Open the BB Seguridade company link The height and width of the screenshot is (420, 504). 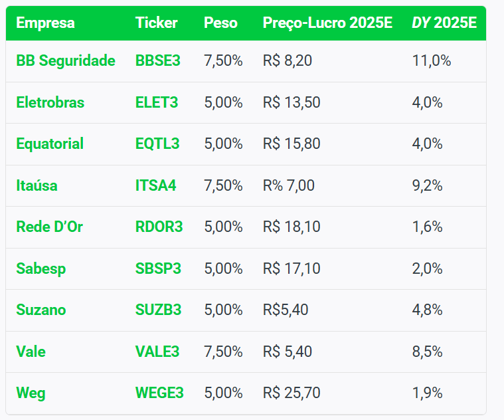click(x=66, y=60)
